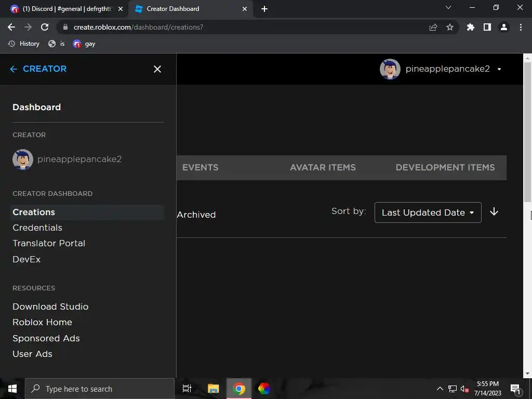This screenshot has width=532, height=399.
Task: Switch to the EVENTS tab
Action: [200, 168]
